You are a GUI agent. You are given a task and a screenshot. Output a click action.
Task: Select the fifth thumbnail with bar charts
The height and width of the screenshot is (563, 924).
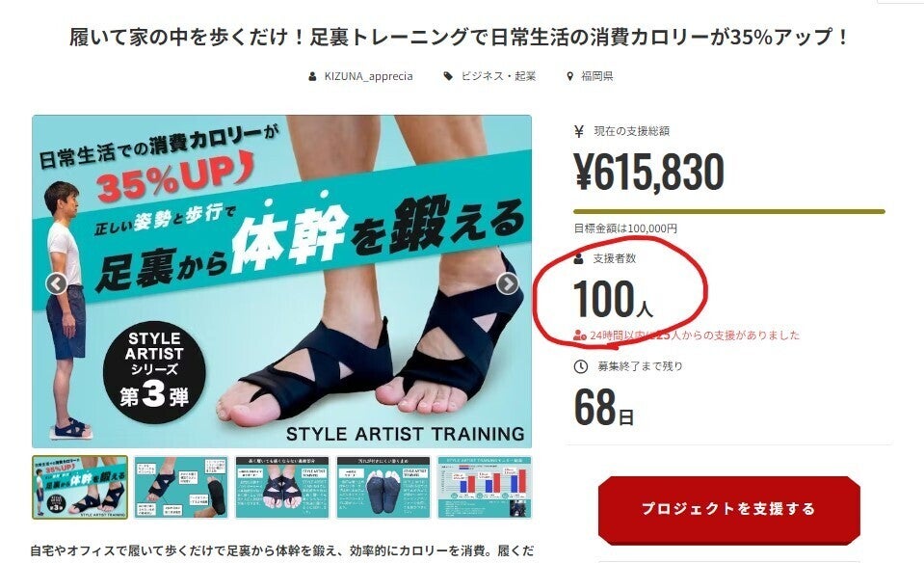485,487
